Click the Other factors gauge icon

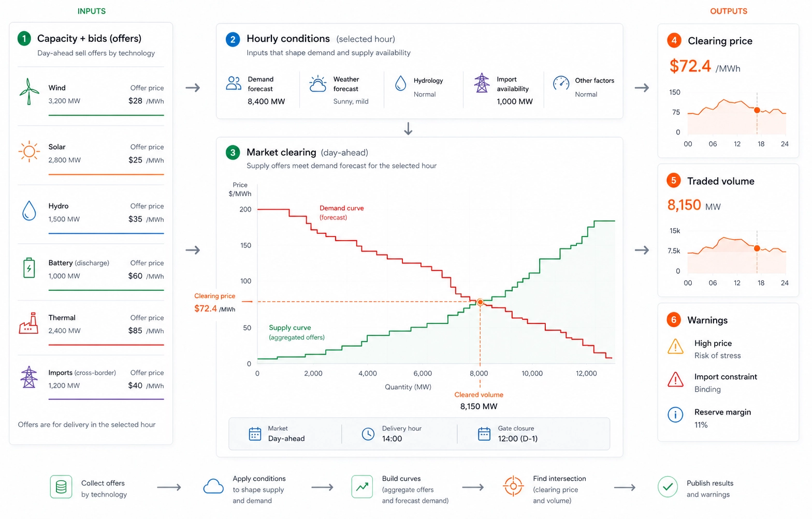pos(561,83)
